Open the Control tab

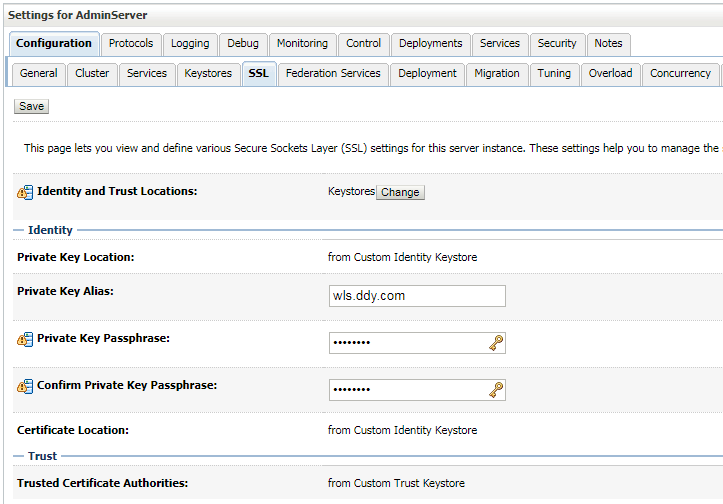363,44
